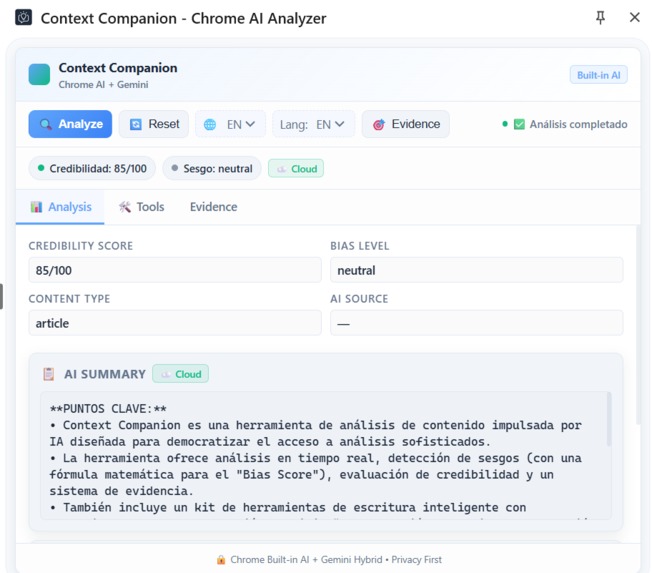Click the side panel resize handle on left edge
This screenshot has height=573, width=652.
click(1, 296)
